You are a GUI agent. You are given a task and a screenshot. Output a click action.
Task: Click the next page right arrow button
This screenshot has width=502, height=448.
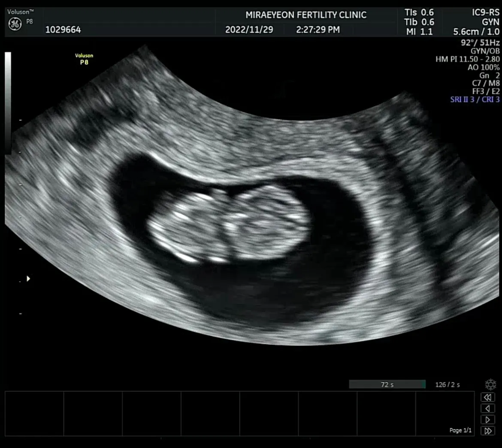click(487, 420)
